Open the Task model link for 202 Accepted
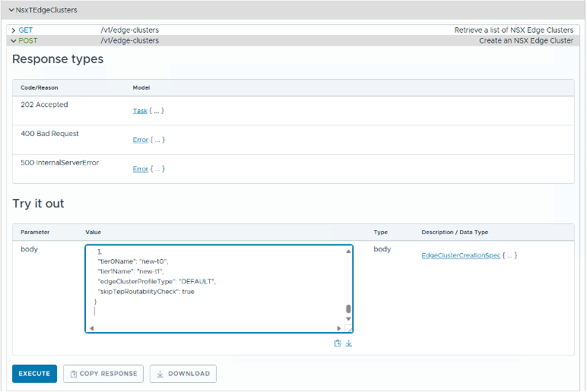This screenshot has width=587, height=392. [x=140, y=111]
